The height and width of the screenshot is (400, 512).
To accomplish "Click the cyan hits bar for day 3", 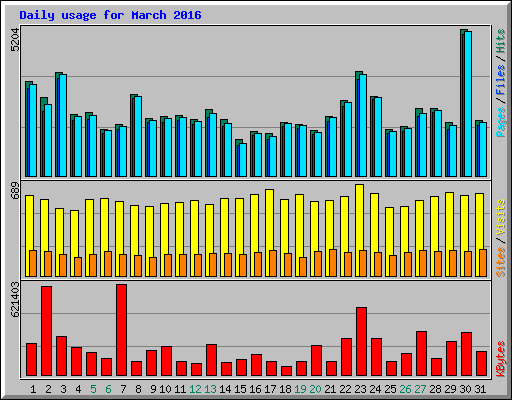I will tap(63, 125).
